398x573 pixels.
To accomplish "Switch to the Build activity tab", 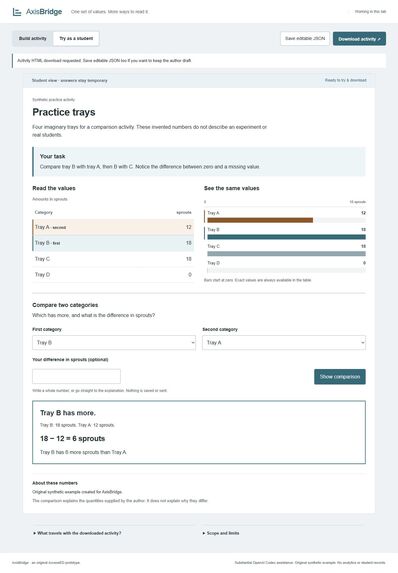I will (x=33, y=38).
